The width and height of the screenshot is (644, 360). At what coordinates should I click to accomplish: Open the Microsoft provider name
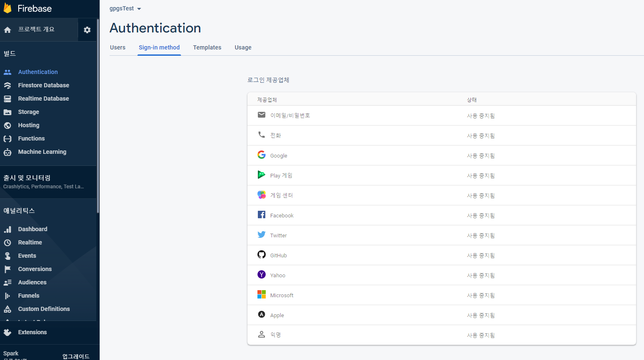pyautogui.click(x=282, y=295)
